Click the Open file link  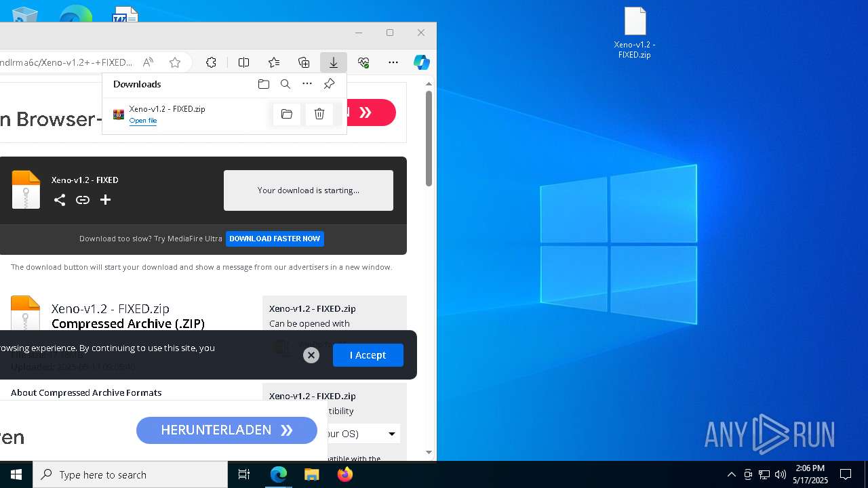tap(143, 121)
